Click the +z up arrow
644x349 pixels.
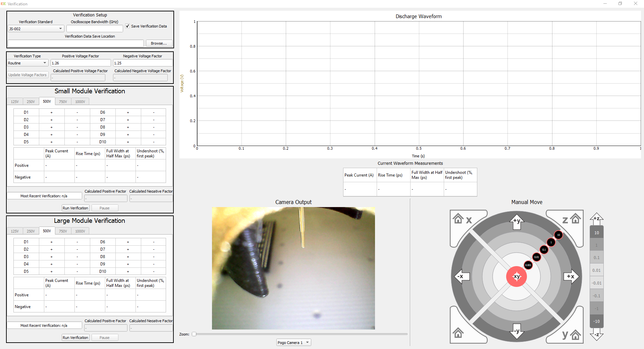coord(597,219)
